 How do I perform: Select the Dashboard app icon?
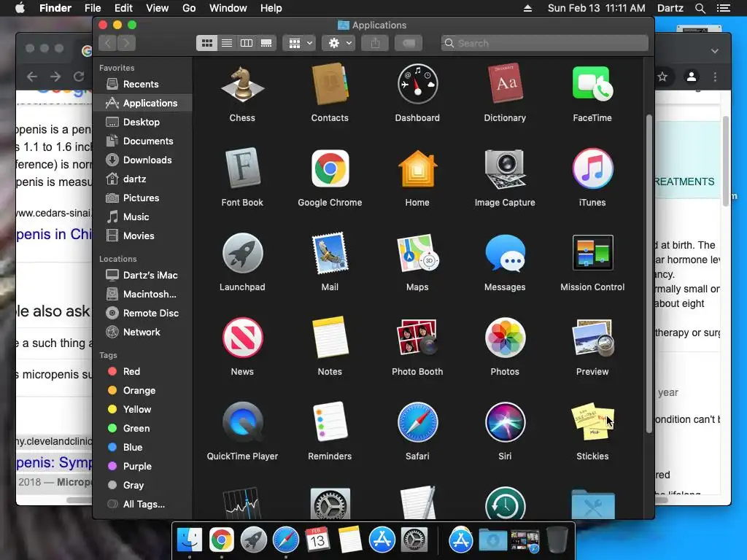pyautogui.click(x=417, y=85)
